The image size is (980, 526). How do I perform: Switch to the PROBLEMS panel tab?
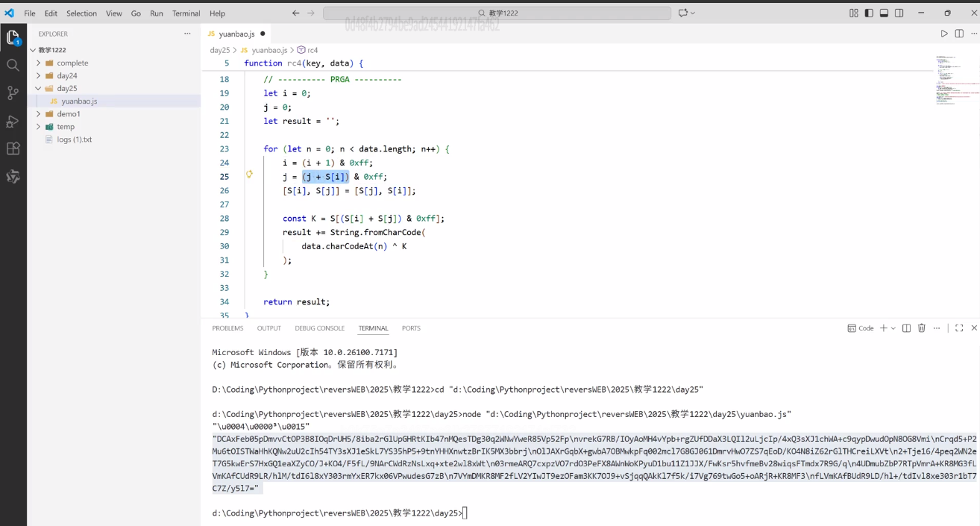(227, 328)
